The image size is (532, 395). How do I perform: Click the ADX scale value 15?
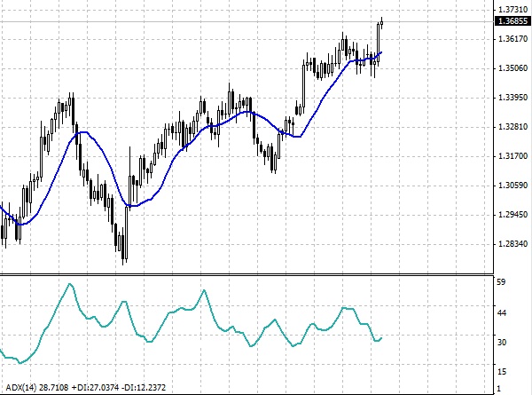tap(502, 372)
